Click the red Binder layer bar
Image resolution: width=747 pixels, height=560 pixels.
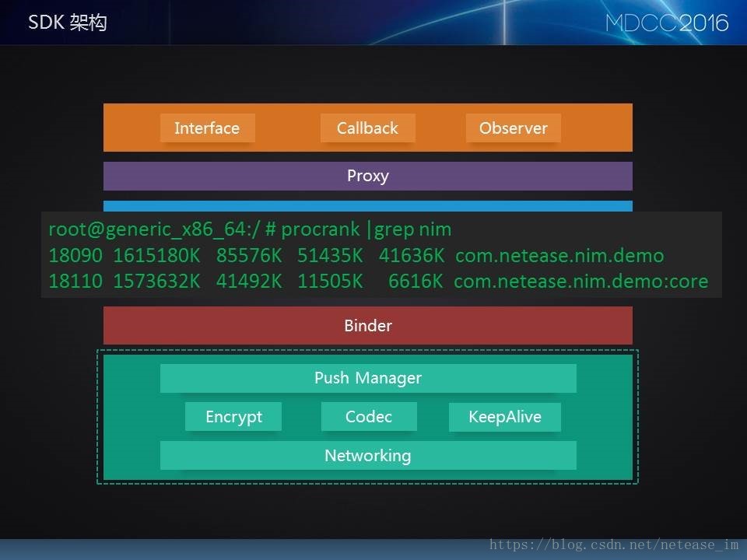tap(368, 325)
